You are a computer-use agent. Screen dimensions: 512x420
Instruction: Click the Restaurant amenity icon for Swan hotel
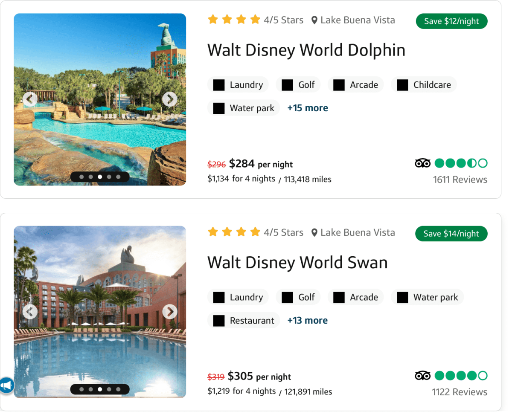(218, 320)
